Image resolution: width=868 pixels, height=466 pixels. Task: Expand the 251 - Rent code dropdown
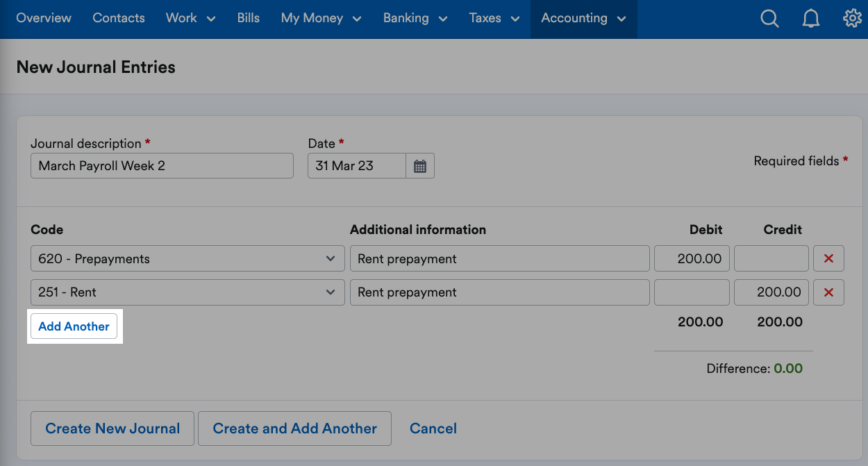[x=187, y=292]
